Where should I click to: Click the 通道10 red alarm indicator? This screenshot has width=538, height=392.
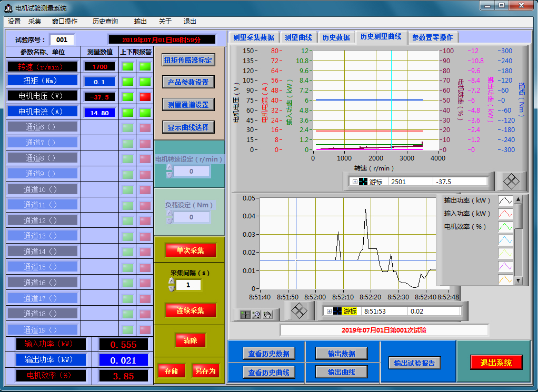point(145,190)
